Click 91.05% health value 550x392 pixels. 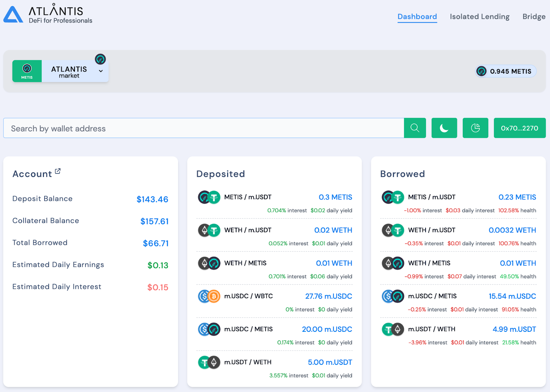tap(510, 309)
